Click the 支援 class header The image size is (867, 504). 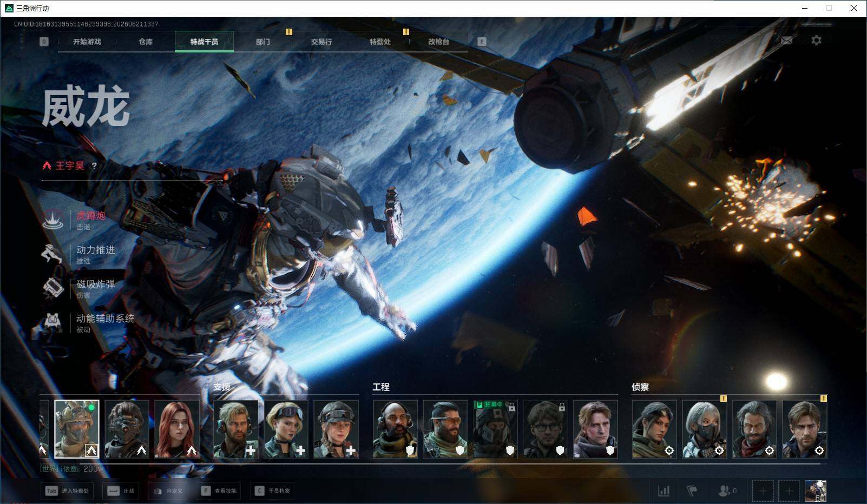point(222,387)
